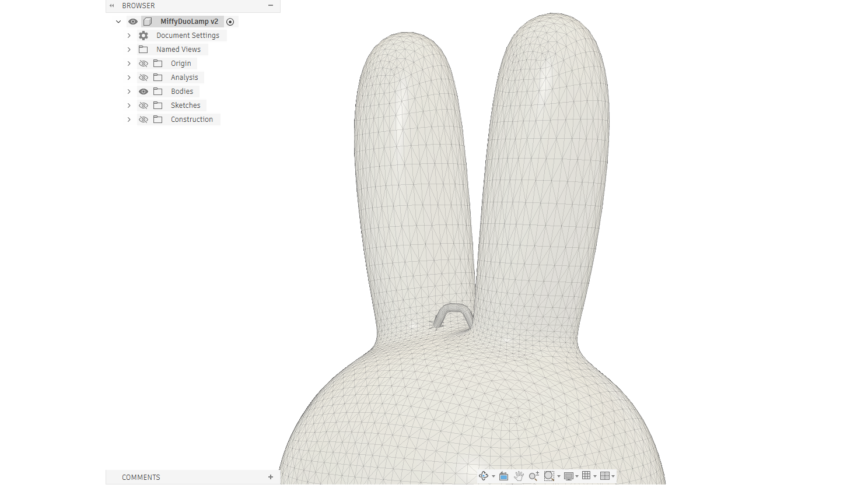Select the Document Settings tree item

pyautogui.click(x=188, y=36)
